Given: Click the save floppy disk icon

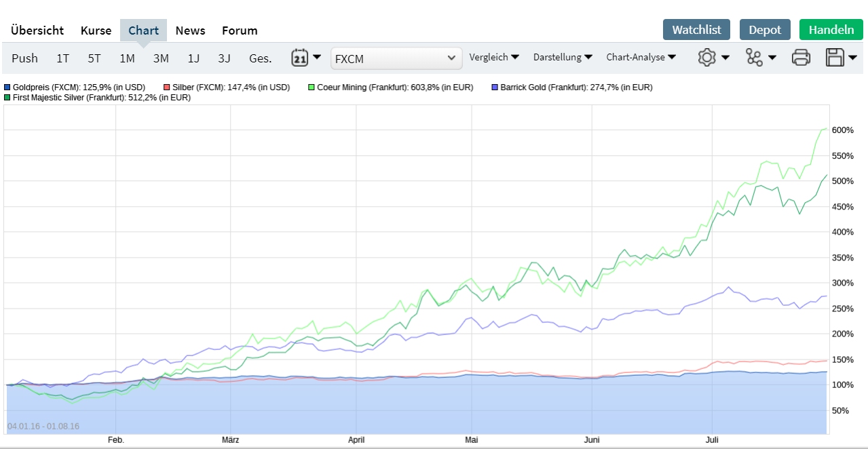Looking at the screenshot, I should [x=835, y=58].
